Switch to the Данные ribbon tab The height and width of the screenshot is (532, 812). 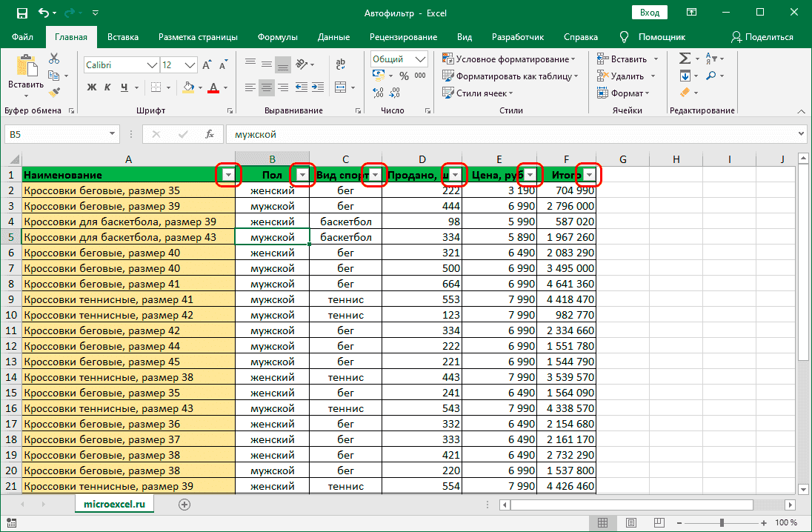[x=333, y=36]
